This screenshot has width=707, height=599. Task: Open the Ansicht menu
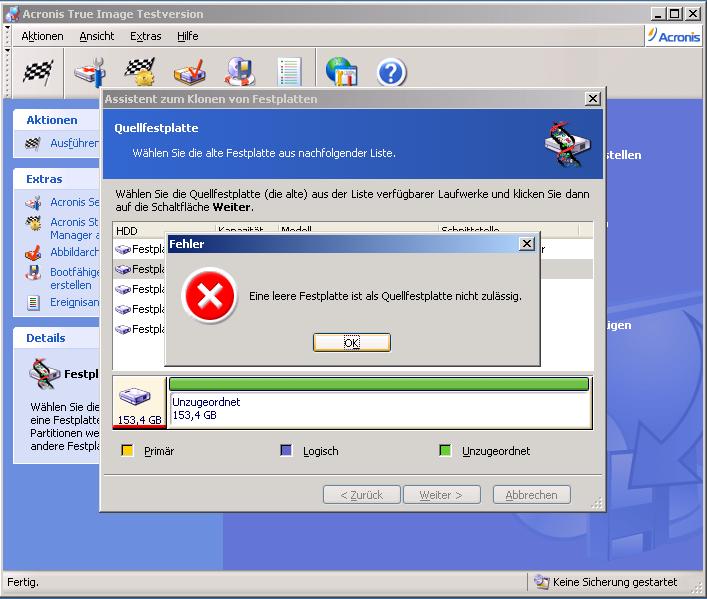(x=96, y=36)
